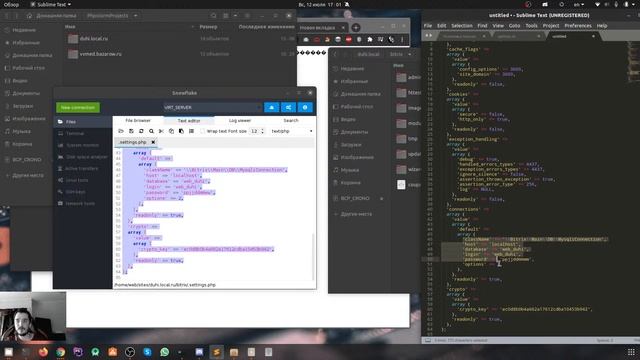Open the Sublime Text app menu in top bar
This screenshot has height=360, width=640.
pyautogui.click(x=51, y=4)
